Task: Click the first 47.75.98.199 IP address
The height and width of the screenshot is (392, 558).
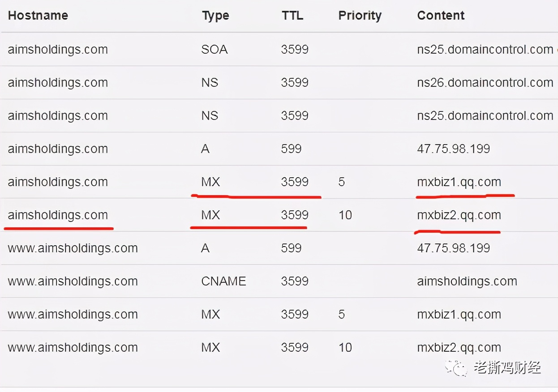Action: pos(454,149)
